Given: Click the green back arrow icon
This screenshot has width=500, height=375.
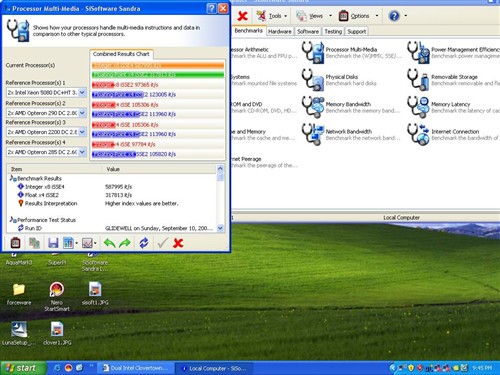Looking at the screenshot, I should [x=110, y=243].
